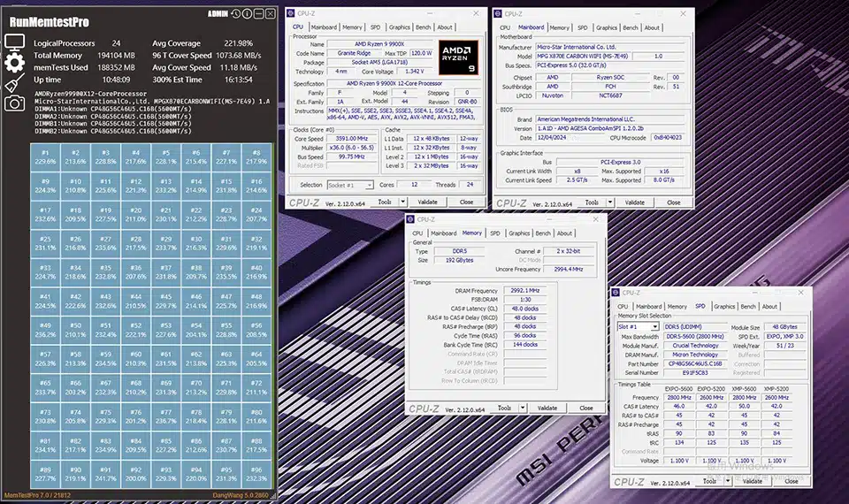
Task: Click the DRAM Frequency value field
Action: 524,291
